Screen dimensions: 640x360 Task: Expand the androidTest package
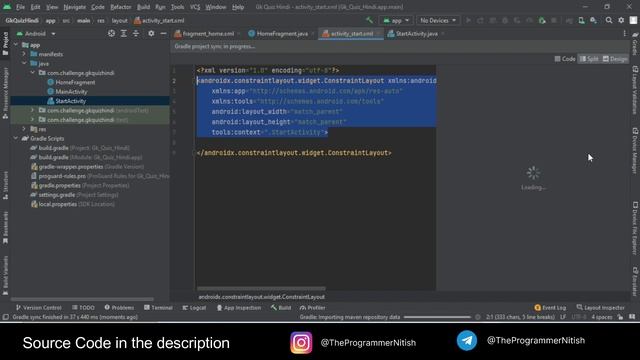coord(32,110)
